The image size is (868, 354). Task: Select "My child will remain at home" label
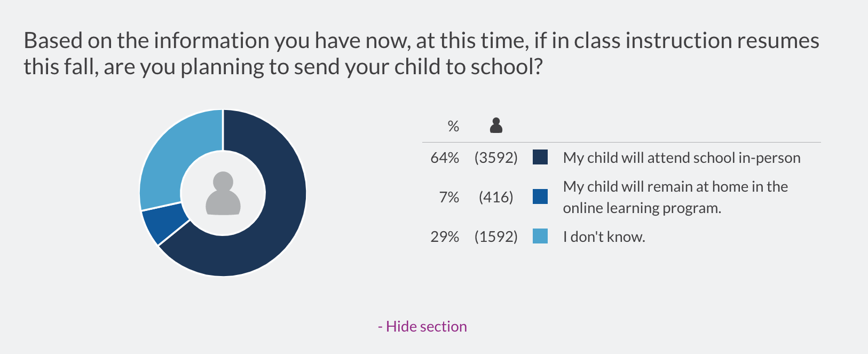click(x=675, y=197)
